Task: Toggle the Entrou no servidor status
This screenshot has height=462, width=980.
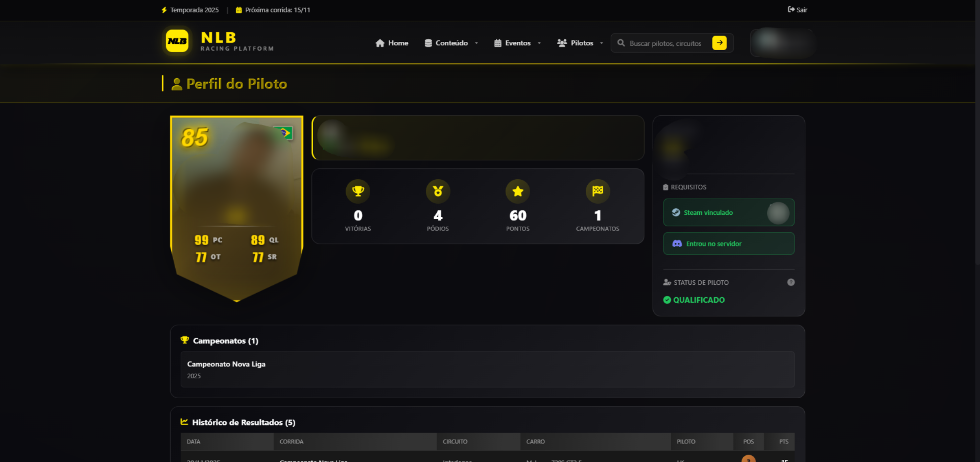Action: (728, 244)
